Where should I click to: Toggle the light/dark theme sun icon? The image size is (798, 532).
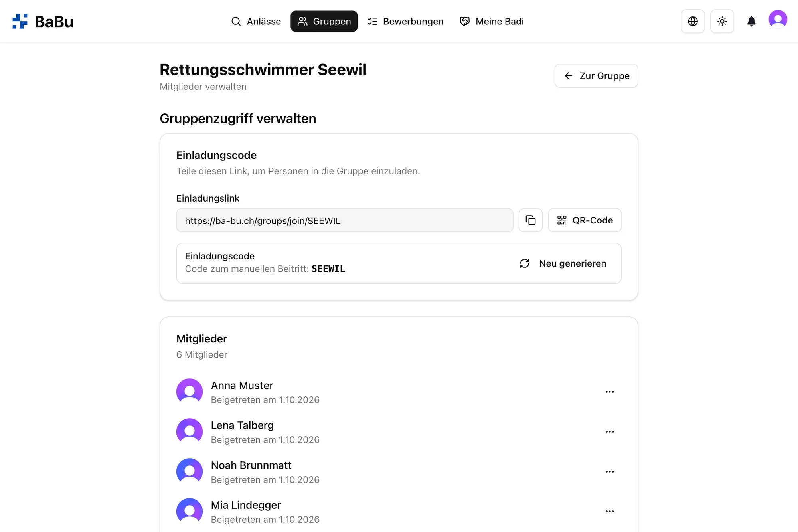click(722, 21)
